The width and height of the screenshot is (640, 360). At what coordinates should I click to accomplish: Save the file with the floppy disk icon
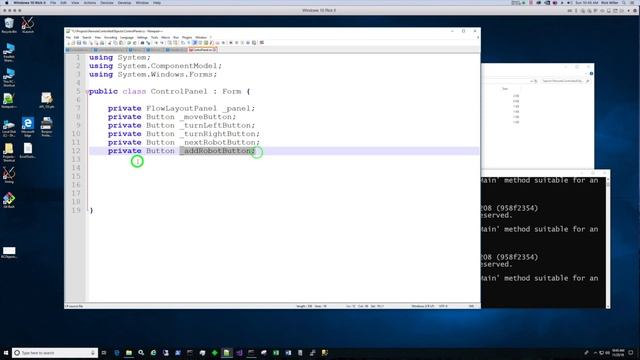pyautogui.click(x=79, y=42)
